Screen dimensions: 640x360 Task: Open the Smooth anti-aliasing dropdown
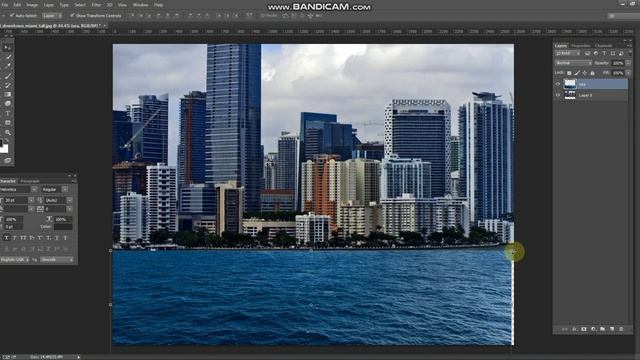[57, 260]
